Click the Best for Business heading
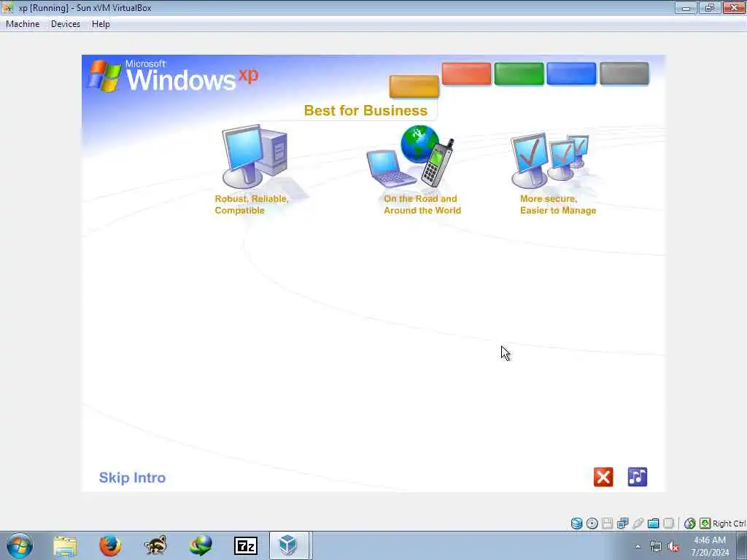The width and height of the screenshot is (747, 560). click(x=365, y=111)
